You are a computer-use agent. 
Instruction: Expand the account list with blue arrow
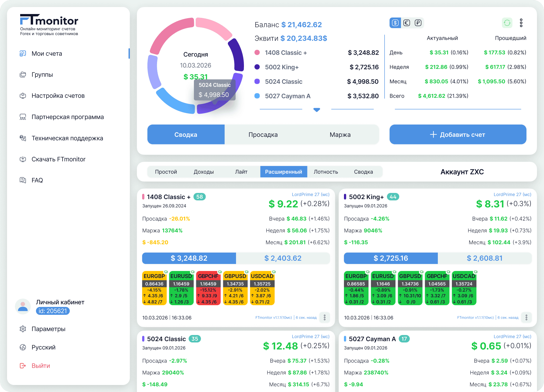click(316, 110)
